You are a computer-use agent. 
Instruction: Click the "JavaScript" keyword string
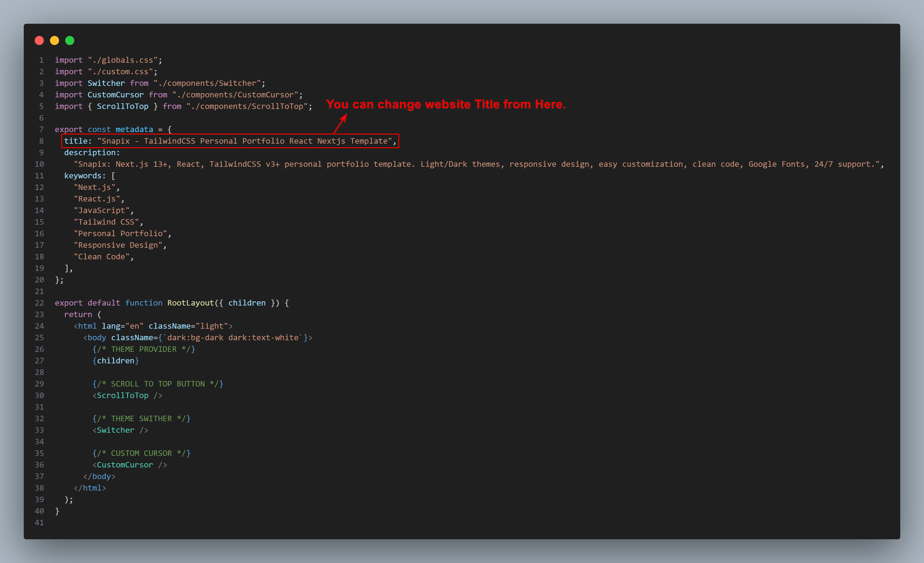102,211
